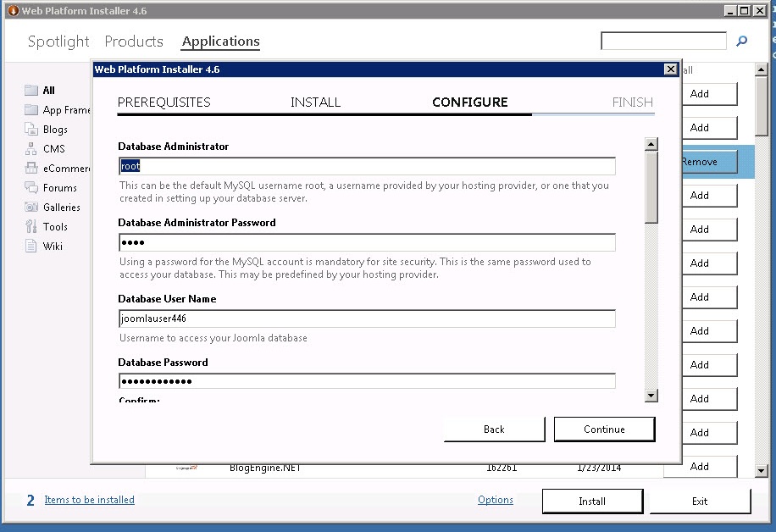Select the PREREQUISITES step
776x532 pixels.
coord(164,103)
